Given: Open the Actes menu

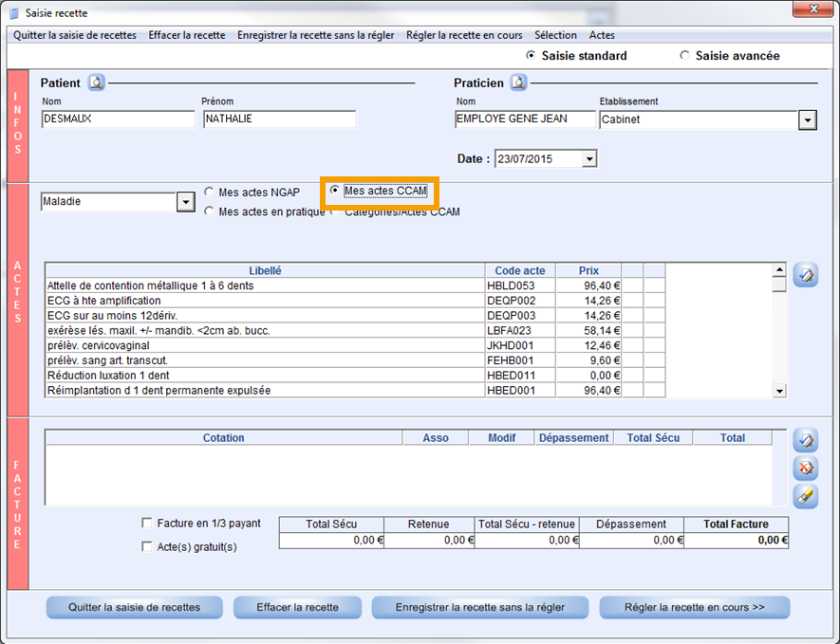Looking at the screenshot, I should click(602, 35).
